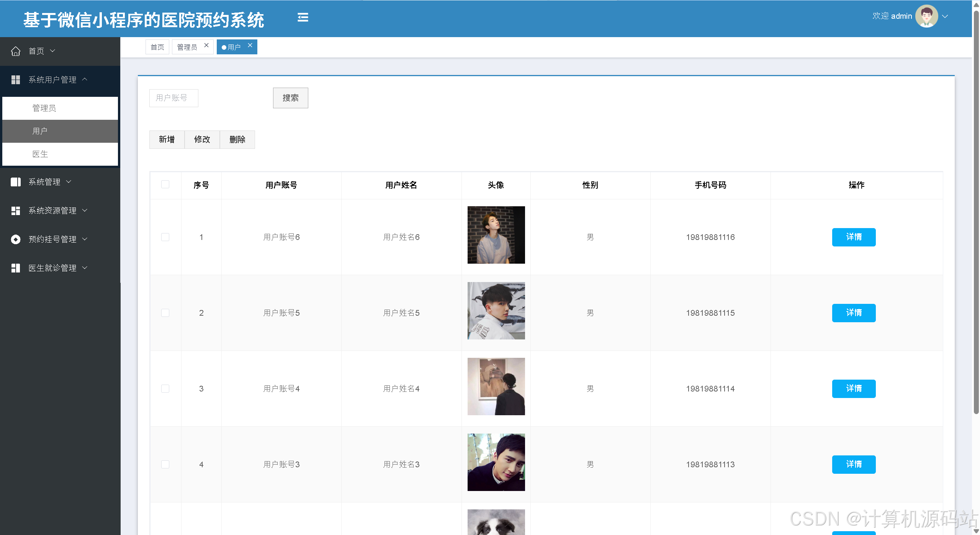Screen dimensions: 980x535
Task: Open the 医生 submenu item
Action: tap(40, 154)
